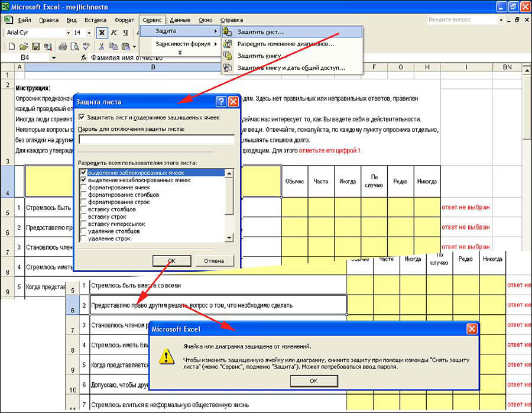Image resolution: width=532 pixels, height=413 pixels.
Task: Enable the 'форматирование ячеек' permission checkbox
Action: (83, 188)
